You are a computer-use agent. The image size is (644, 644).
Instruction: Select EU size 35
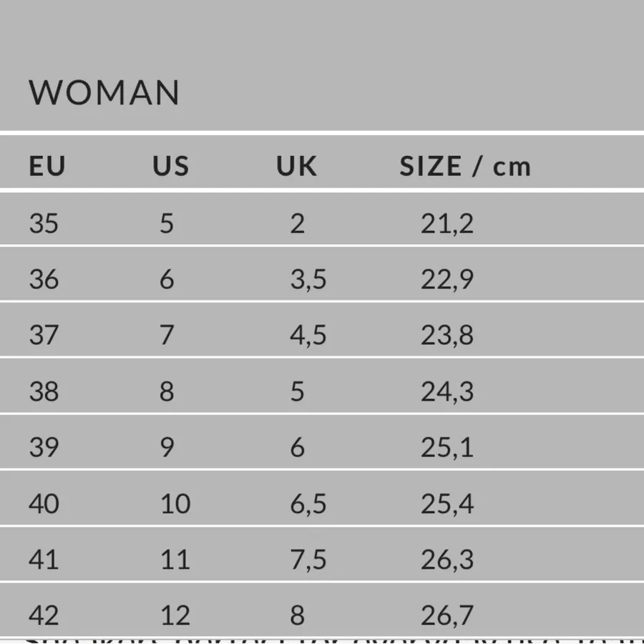(x=44, y=223)
